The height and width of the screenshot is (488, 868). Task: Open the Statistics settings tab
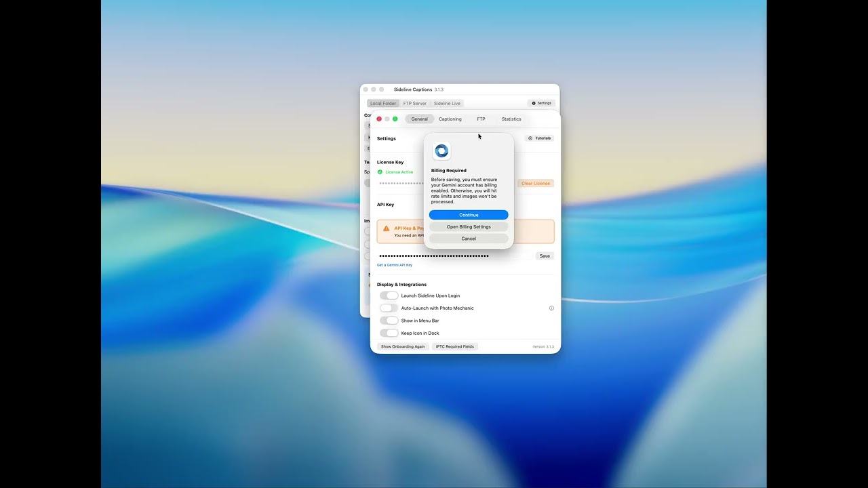pyautogui.click(x=511, y=119)
